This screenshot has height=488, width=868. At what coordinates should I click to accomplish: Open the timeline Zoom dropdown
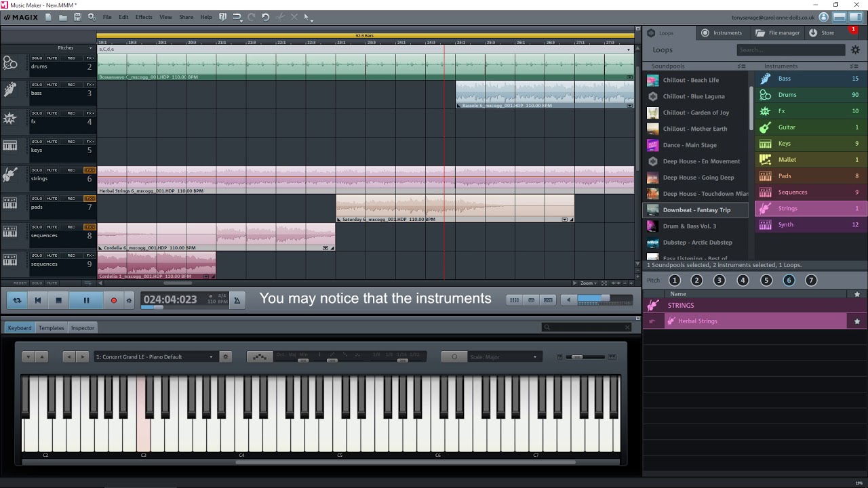(587, 283)
